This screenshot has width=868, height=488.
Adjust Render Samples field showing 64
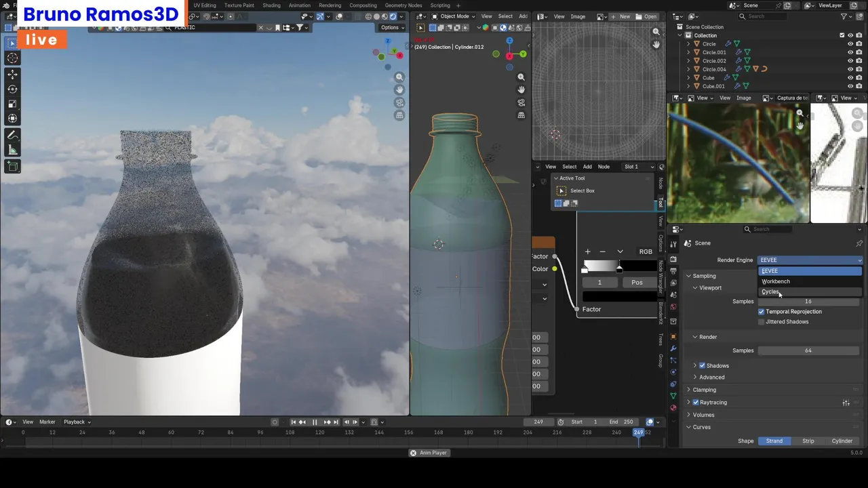point(808,351)
